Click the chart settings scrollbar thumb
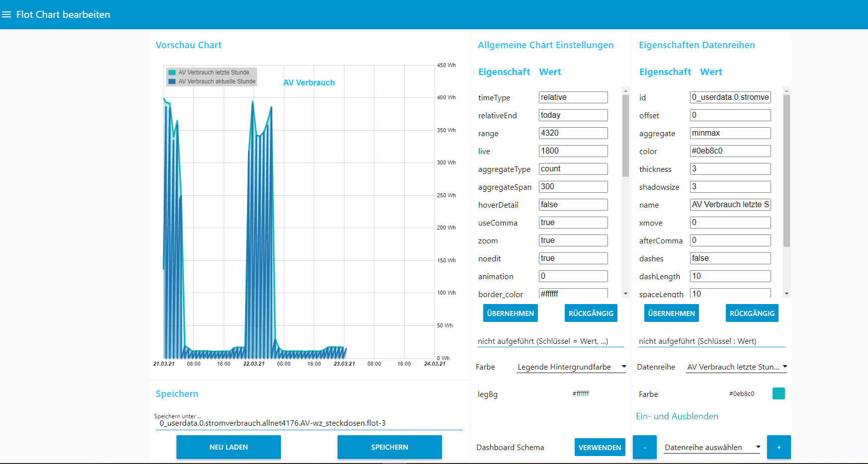This screenshot has height=464, width=868. (x=625, y=136)
